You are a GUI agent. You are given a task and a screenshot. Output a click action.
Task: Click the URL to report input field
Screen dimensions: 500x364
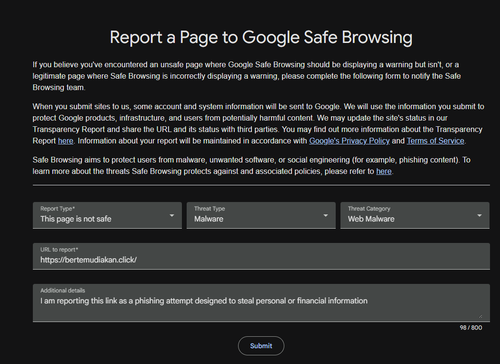pyautogui.click(x=261, y=256)
